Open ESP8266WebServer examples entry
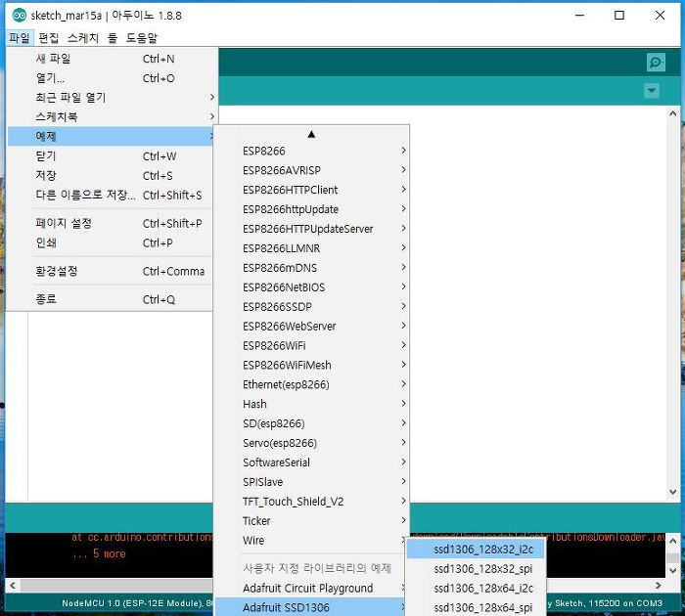 point(311,327)
